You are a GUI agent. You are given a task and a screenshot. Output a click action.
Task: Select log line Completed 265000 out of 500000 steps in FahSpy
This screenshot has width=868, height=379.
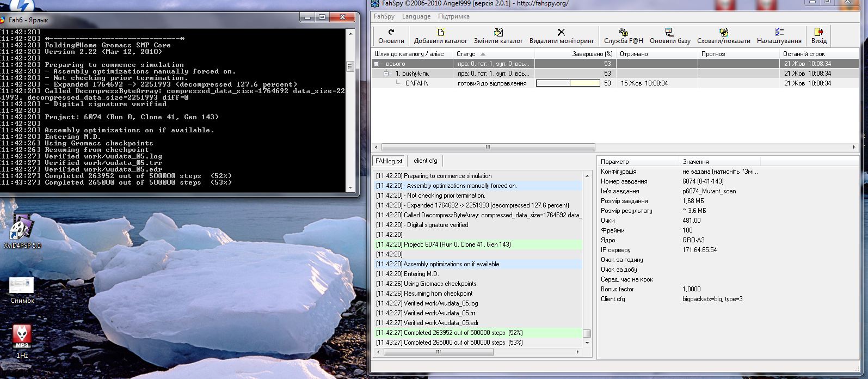[478, 343]
